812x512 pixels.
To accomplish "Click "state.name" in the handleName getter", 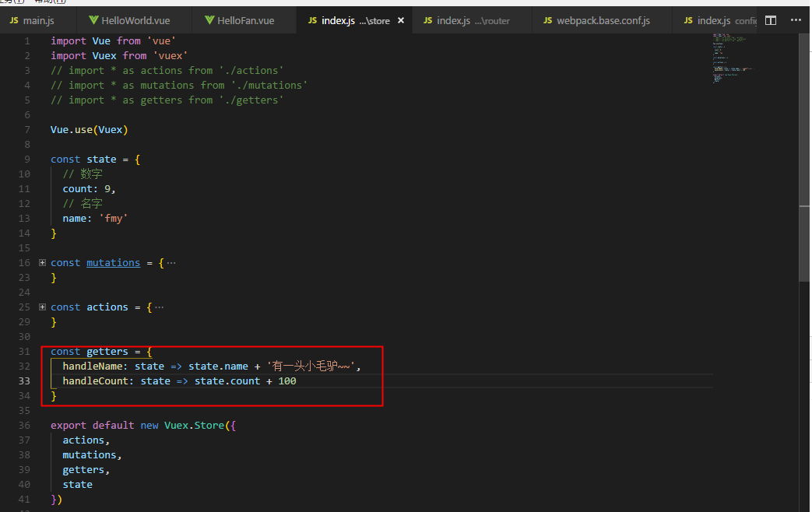I will [x=218, y=366].
